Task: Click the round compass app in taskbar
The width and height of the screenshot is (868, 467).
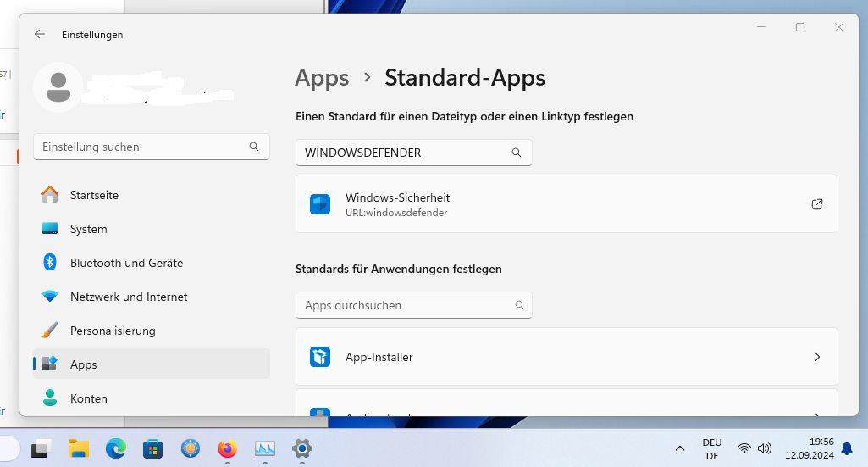Action: 191,448
